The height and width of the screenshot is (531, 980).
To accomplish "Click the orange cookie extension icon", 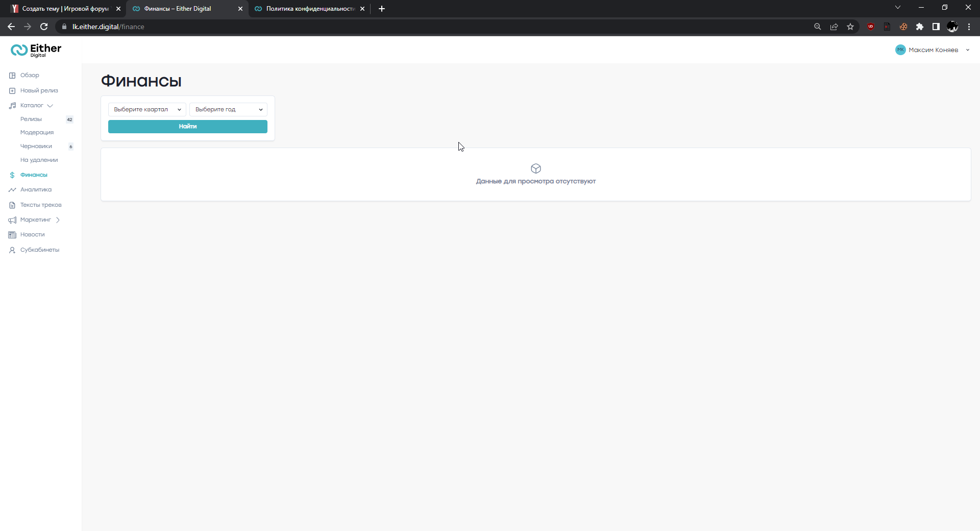I will pos(903,27).
